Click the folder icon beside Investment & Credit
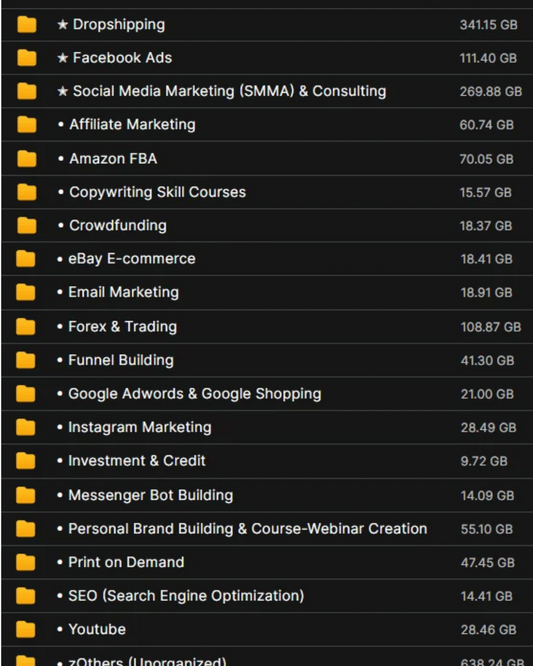This screenshot has width=533, height=666. click(x=25, y=461)
